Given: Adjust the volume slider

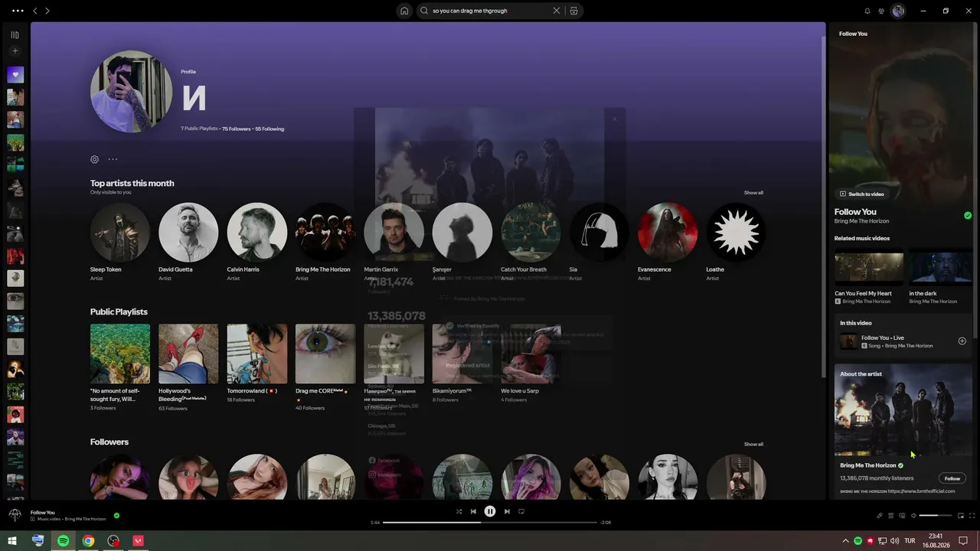Looking at the screenshot, I should pyautogui.click(x=936, y=516).
